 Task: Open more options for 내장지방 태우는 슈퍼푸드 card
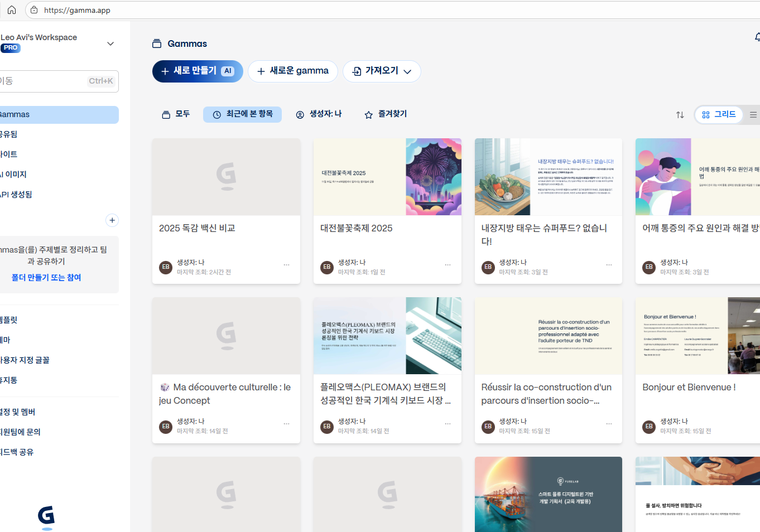609,265
